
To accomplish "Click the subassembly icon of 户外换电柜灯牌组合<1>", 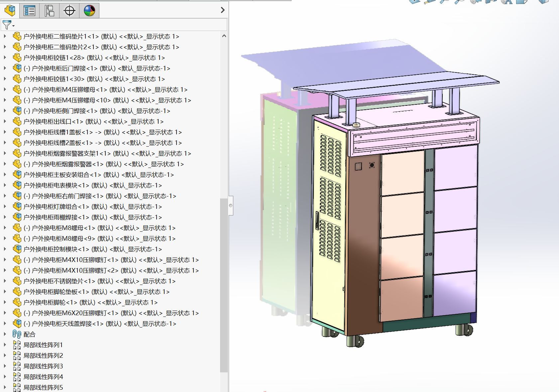I will click(17, 206).
